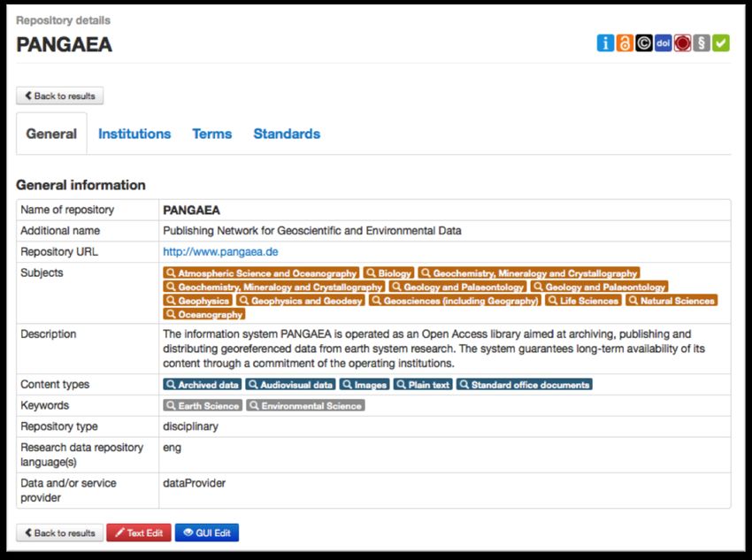The width and height of the screenshot is (752, 560).
Task: Click the description paragraph about the information system
Action: tap(434, 349)
